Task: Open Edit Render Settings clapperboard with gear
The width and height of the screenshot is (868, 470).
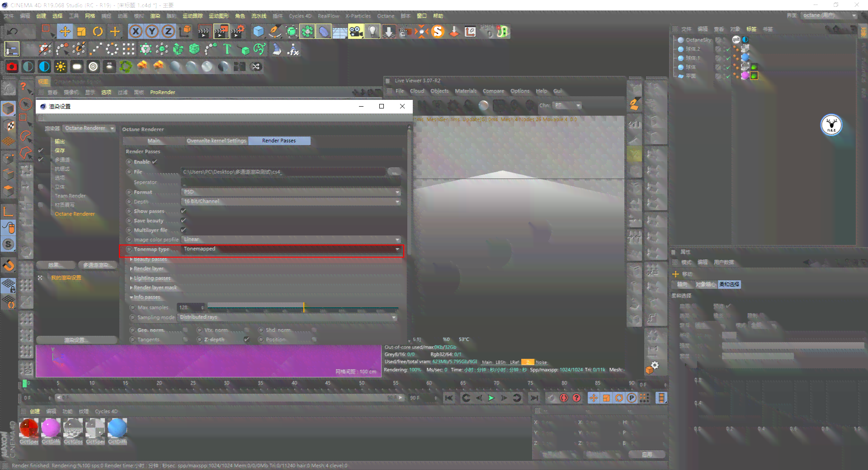Action: (238, 32)
